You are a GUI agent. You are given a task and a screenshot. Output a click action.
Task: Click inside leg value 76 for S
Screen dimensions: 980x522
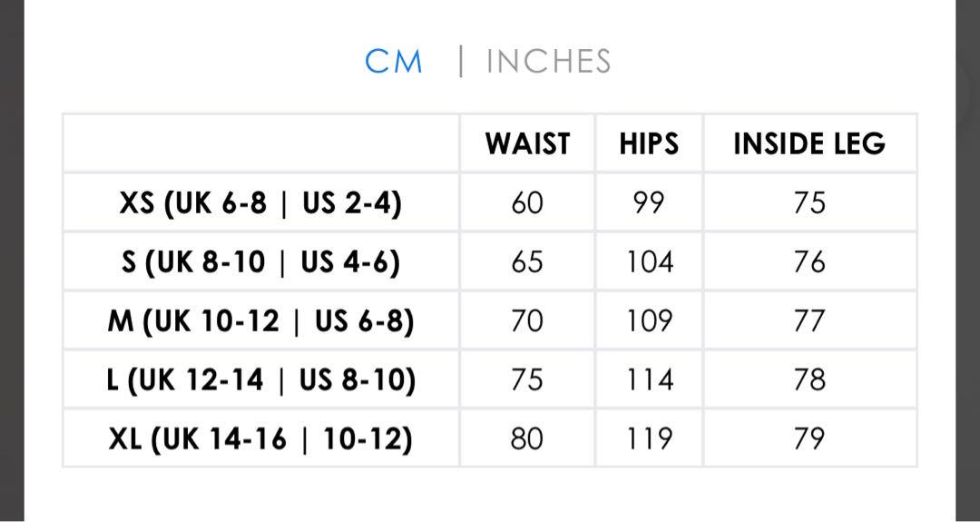point(809,262)
